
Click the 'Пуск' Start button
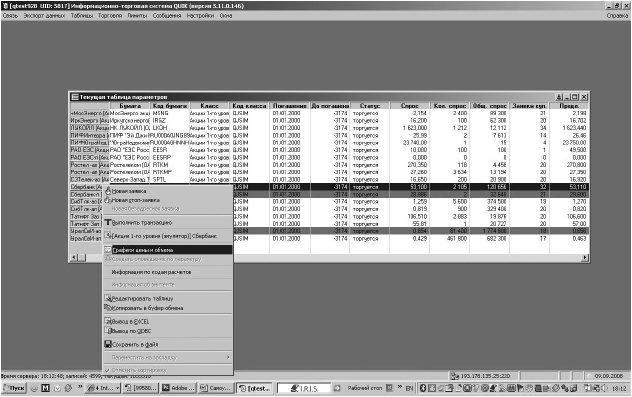14,388
